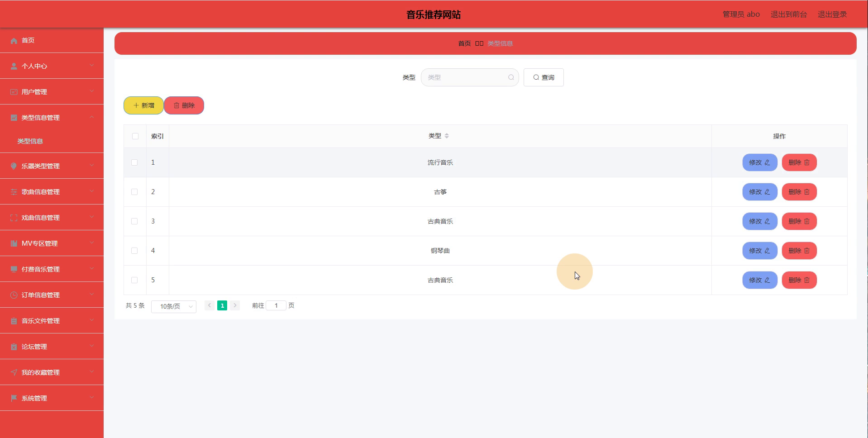The height and width of the screenshot is (438, 868).
Task: Click the 系统管理 flag icon
Action: tap(14, 398)
